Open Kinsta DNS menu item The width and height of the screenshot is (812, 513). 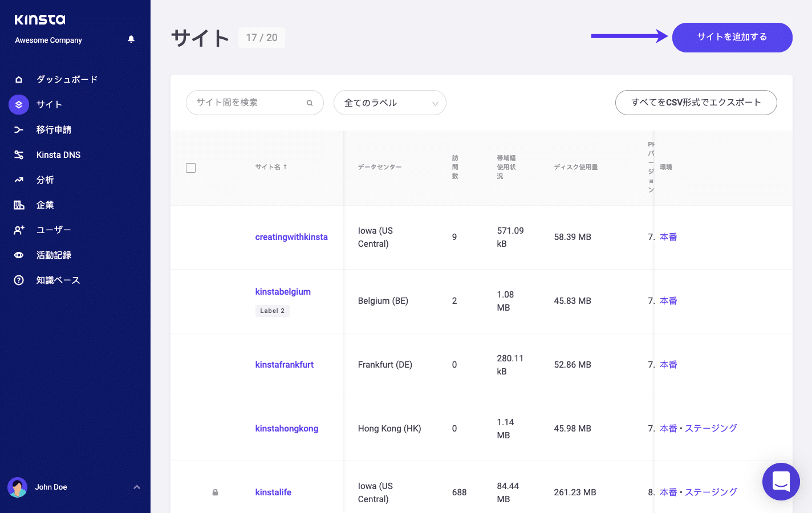[x=58, y=154]
